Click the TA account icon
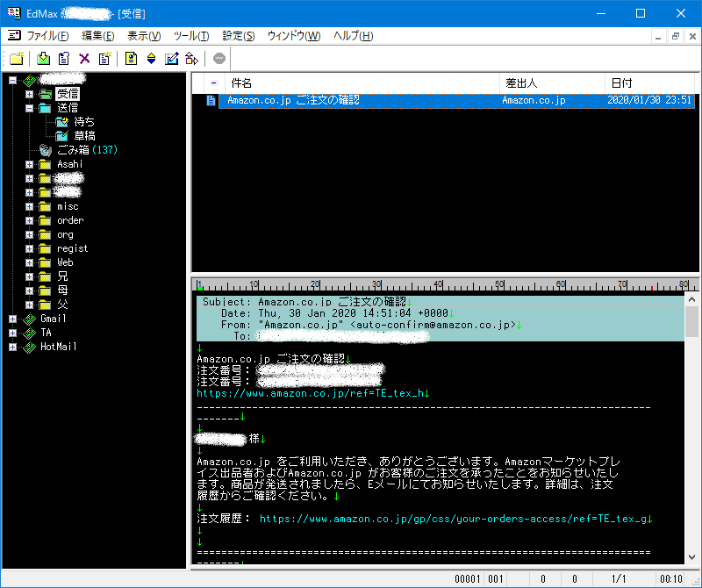702x588 pixels. tap(29, 333)
